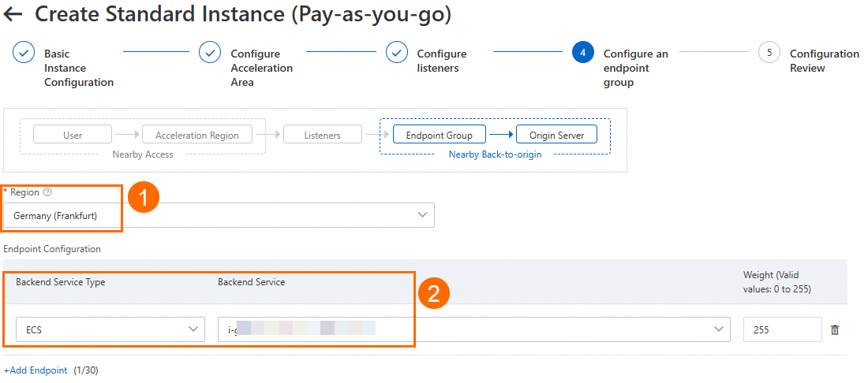Go to the Basic Instance Configuration step
868x383 pixels.
click(x=78, y=68)
